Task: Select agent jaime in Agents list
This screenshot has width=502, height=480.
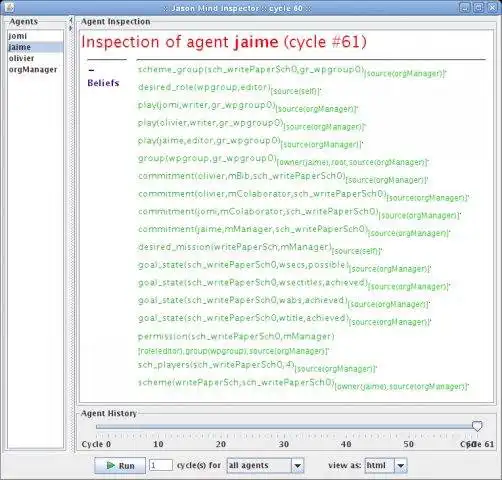Action: pos(35,47)
